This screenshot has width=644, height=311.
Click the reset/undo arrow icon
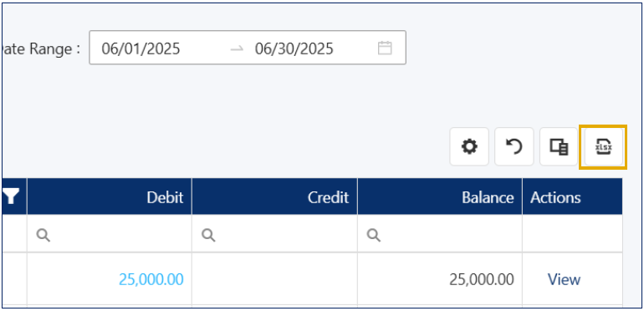coord(514,146)
